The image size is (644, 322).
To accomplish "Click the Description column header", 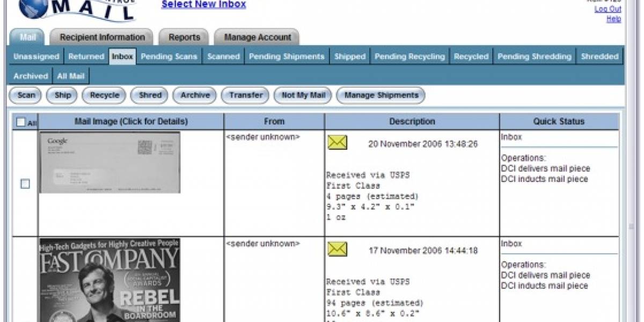I will pyautogui.click(x=412, y=121).
